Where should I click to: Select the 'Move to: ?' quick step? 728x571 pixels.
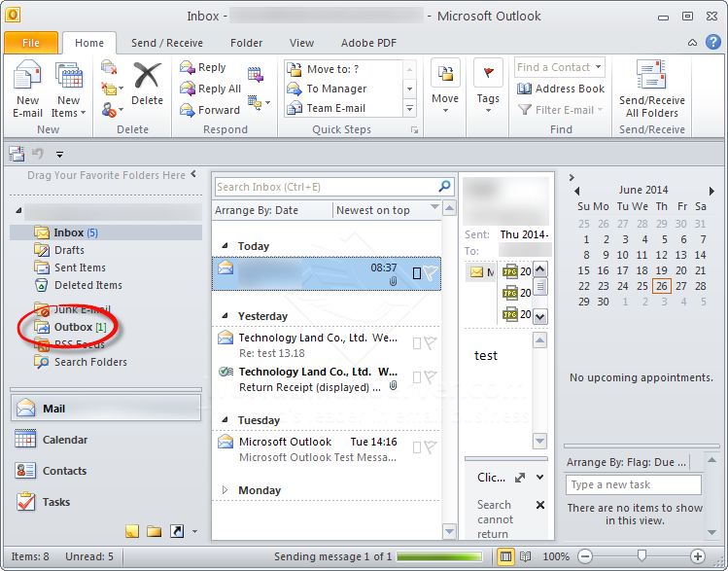pyautogui.click(x=343, y=69)
